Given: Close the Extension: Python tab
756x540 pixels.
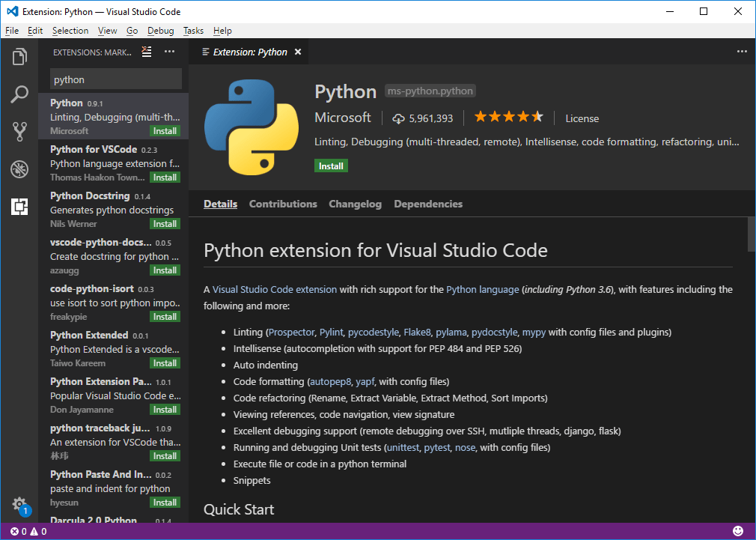Looking at the screenshot, I should coord(298,52).
